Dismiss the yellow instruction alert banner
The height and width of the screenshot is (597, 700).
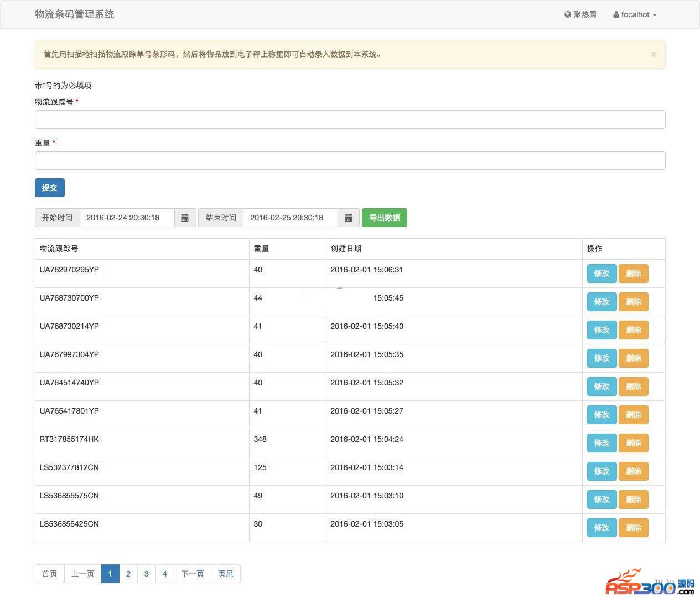654,54
